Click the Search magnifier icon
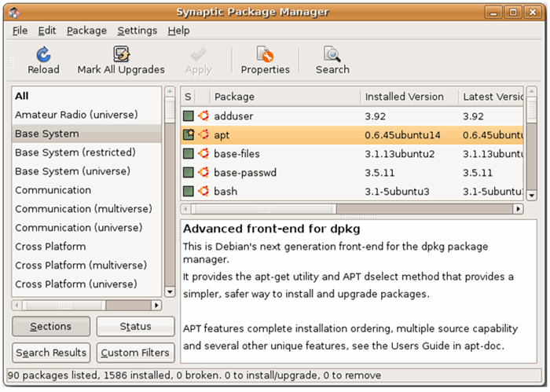The width and height of the screenshot is (550, 392). (x=332, y=54)
